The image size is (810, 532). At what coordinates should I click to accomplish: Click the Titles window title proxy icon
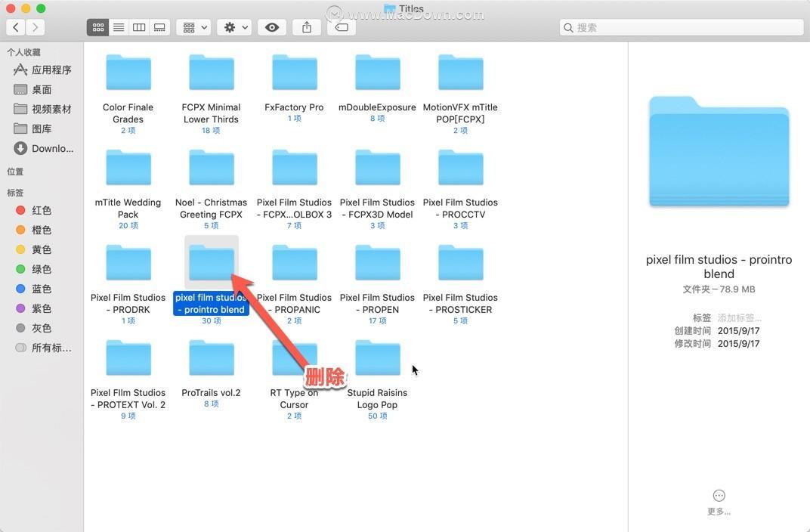click(x=390, y=8)
